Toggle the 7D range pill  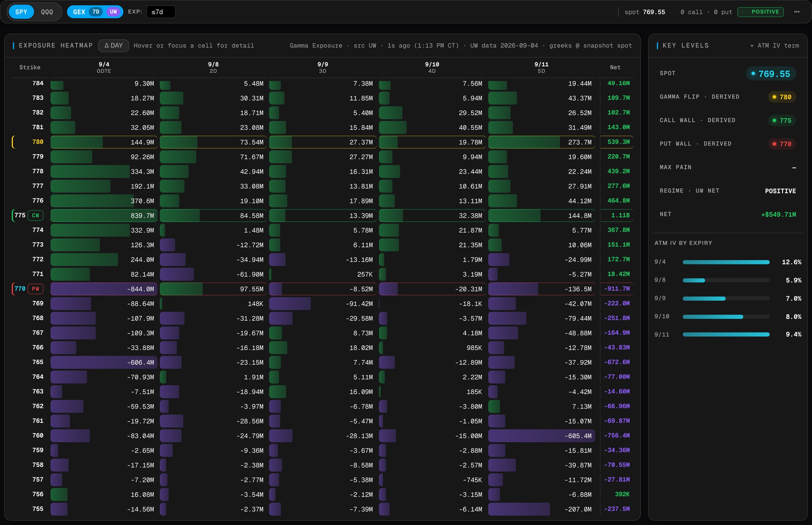[96, 12]
